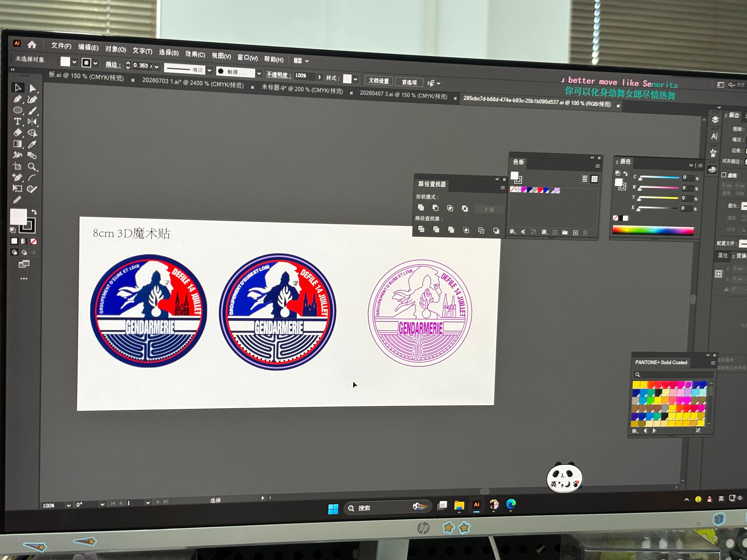Select the Pen tool
The height and width of the screenshot is (560, 747).
pos(18,99)
